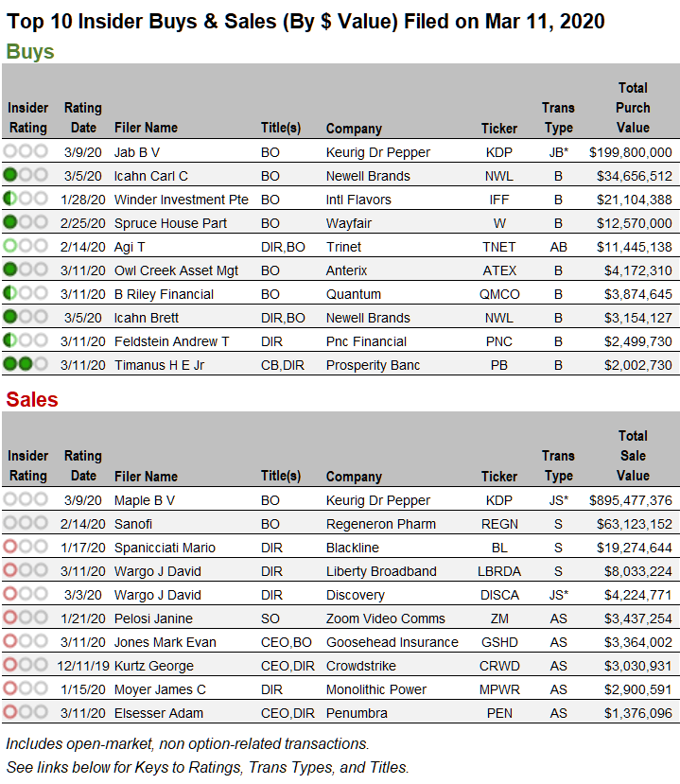The height and width of the screenshot is (784, 680).
Task: Click the red Sales section heading
Action: [x=32, y=399]
